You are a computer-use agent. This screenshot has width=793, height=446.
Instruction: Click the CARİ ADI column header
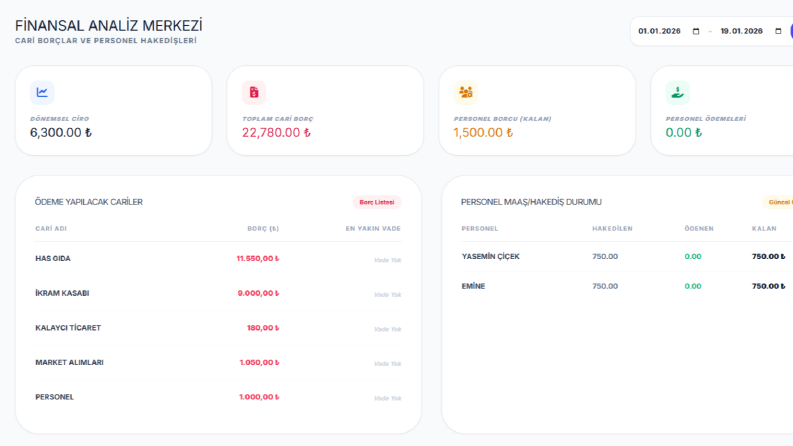click(51, 229)
